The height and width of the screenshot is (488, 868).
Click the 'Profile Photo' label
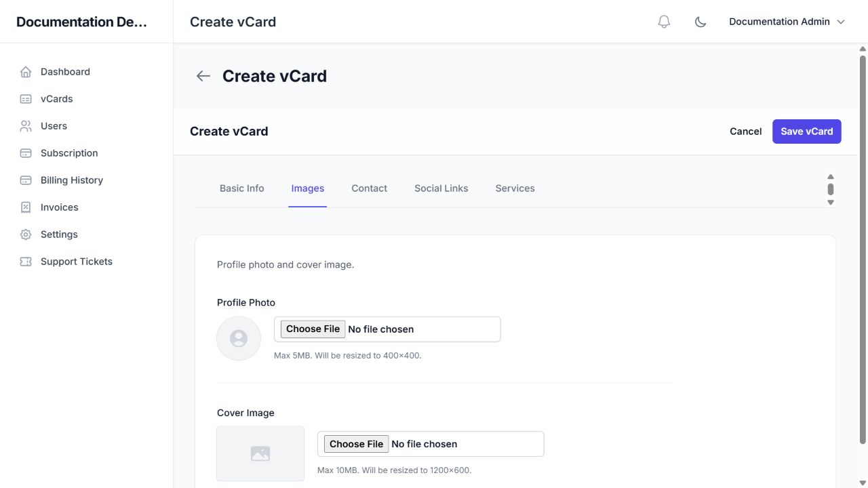[x=246, y=303]
